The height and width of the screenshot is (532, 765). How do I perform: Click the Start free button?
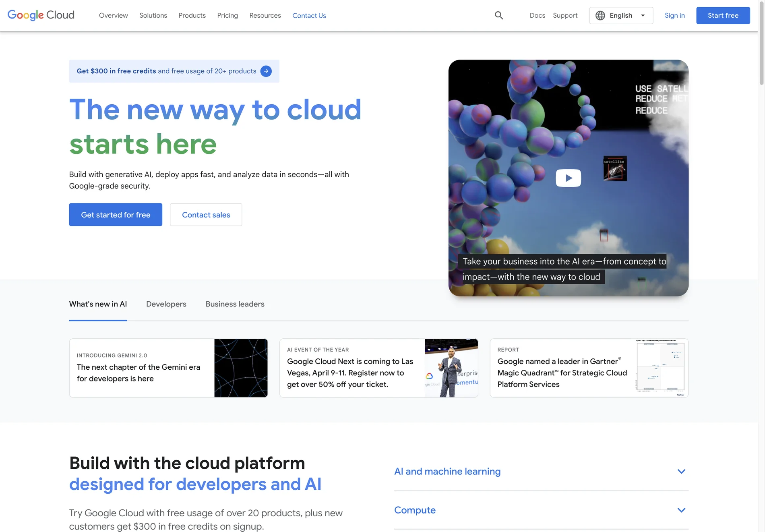723,15
